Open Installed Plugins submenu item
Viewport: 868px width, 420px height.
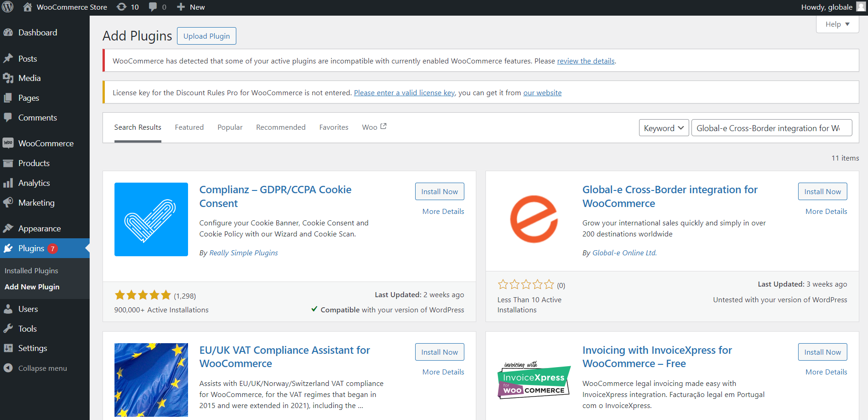(x=31, y=271)
